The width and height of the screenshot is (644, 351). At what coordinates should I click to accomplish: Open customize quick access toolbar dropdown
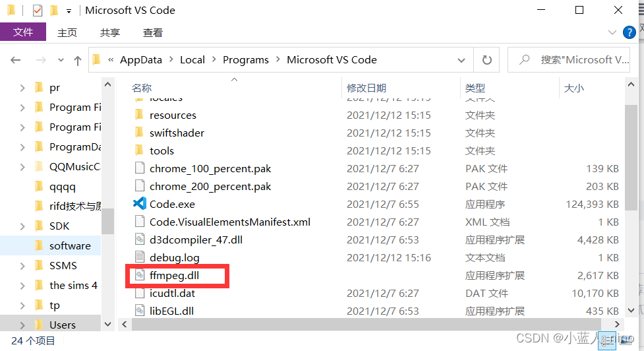[x=69, y=11]
